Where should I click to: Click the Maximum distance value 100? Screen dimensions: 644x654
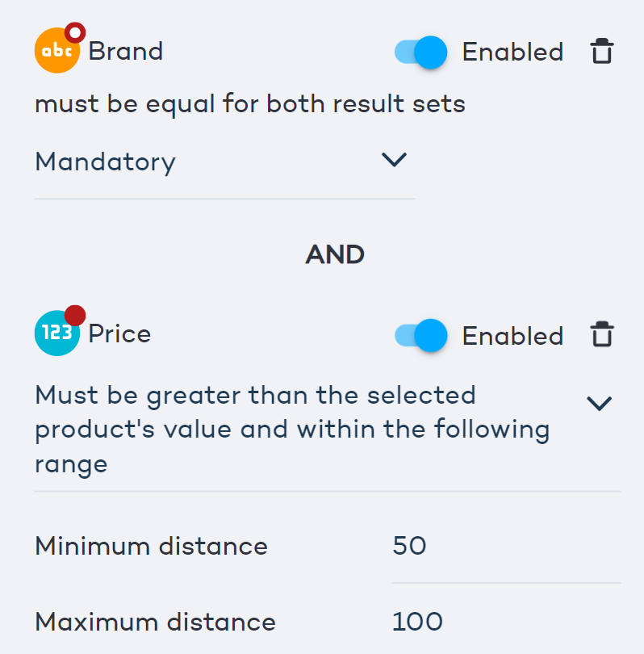point(419,622)
